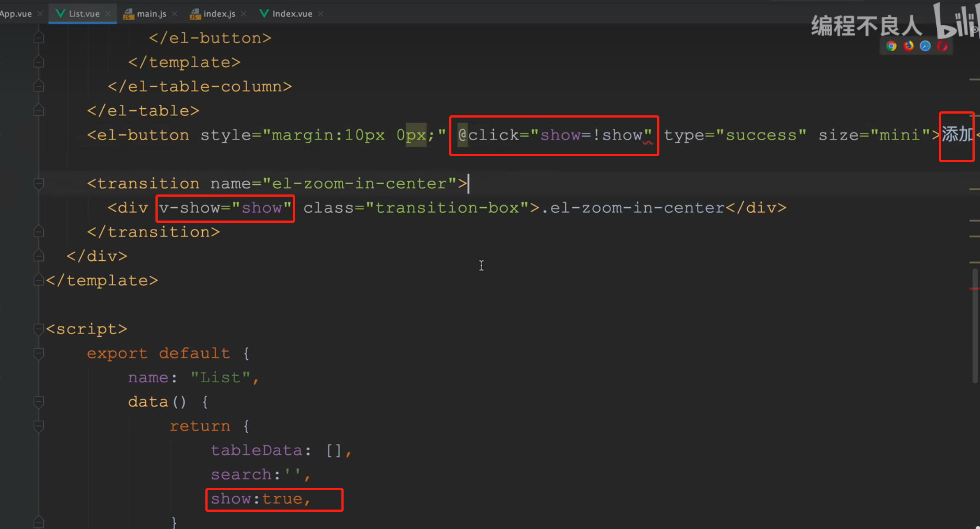Switch to the Index.vue tab
980x529 pixels.
pyautogui.click(x=291, y=14)
